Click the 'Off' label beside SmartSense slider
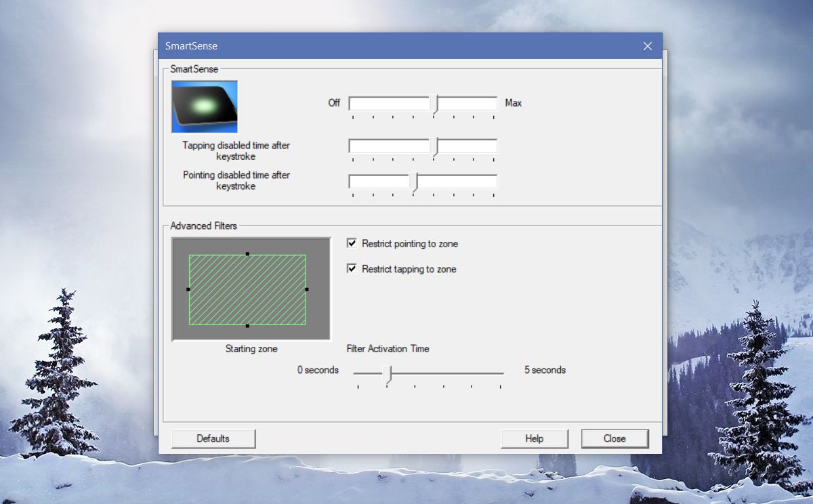Image resolution: width=813 pixels, height=504 pixels. click(x=334, y=103)
